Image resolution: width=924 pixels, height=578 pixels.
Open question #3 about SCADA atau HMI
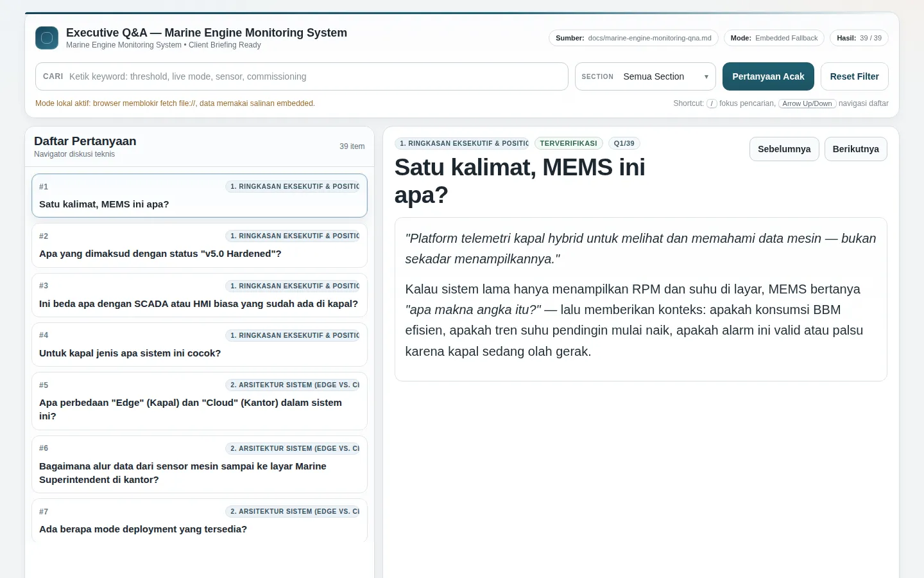[x=200, y=295]
